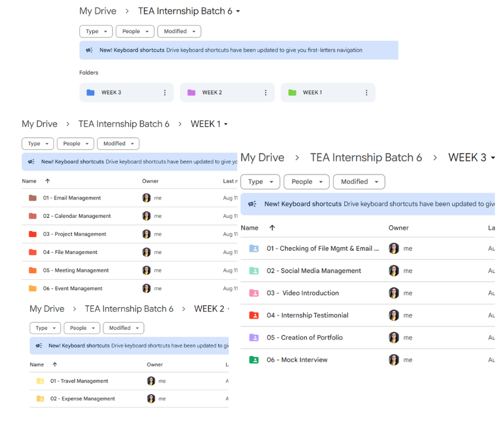Viewport: 504px width, 423px height.
Task: Open the Modified filter in the WEEK 2 view
Action: 123,327
